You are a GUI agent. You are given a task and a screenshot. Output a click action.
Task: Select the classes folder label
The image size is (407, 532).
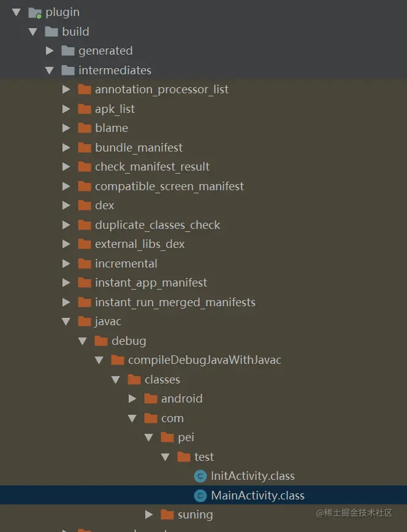click(162, 380)
